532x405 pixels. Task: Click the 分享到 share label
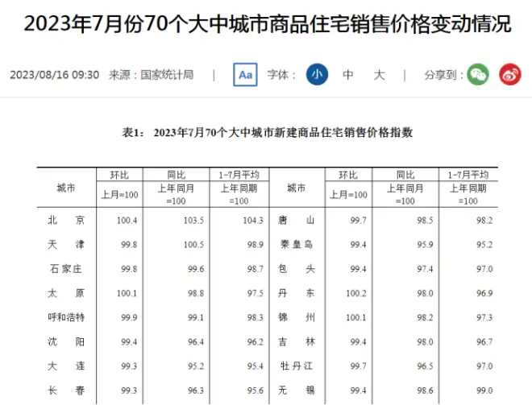point(443,75)
